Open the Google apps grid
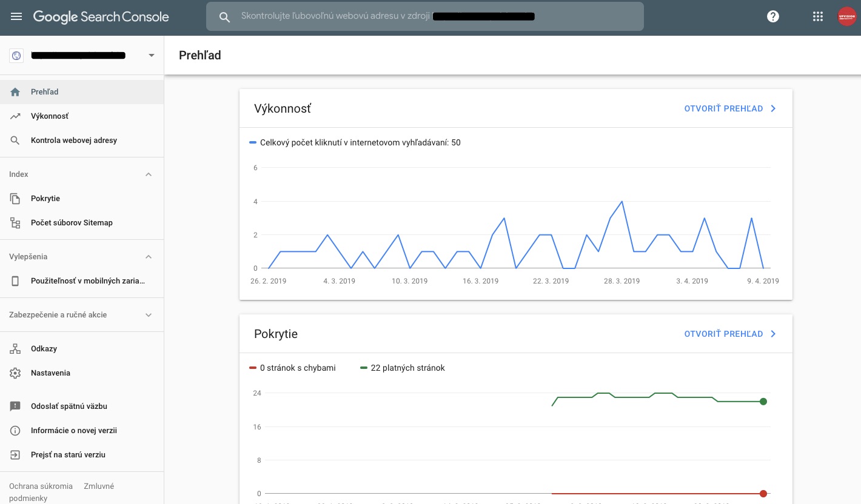 tap(818, 17)
